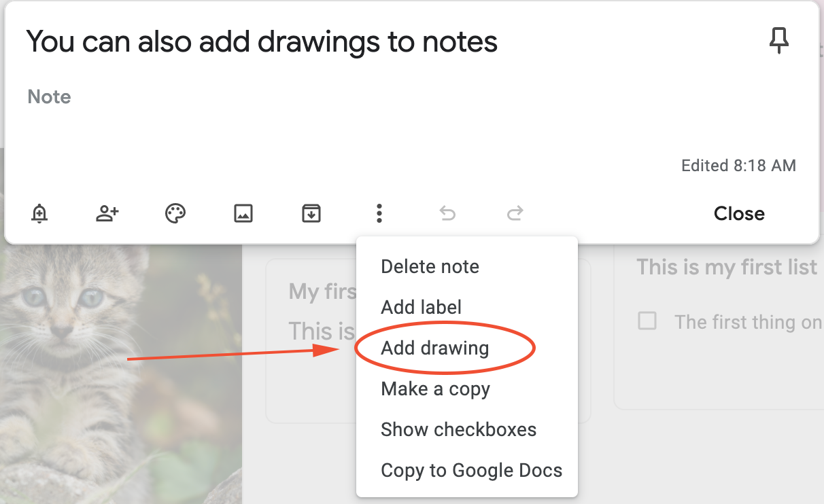This screenshot has width=824, height=504.
Task: Add an image to the note
Action: pos(243,213)
